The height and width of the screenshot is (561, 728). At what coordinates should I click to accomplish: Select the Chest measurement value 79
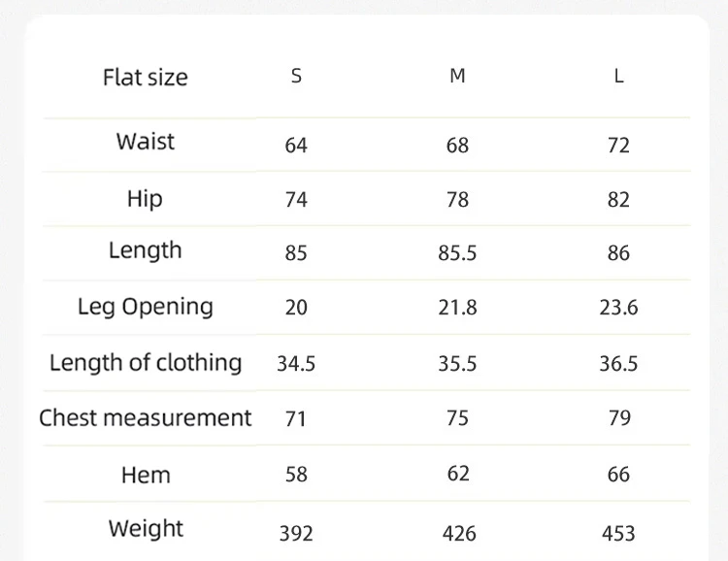click(x=619, y=418)
